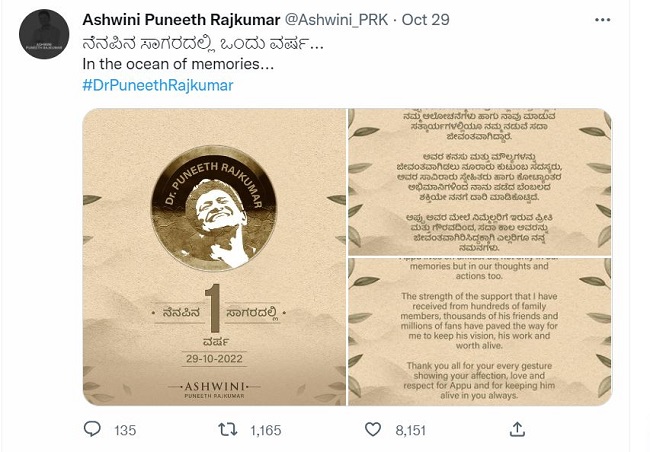Open the bottom-right English letter image
This screenshot has width=650, height=452.
[x=479, y=331]
